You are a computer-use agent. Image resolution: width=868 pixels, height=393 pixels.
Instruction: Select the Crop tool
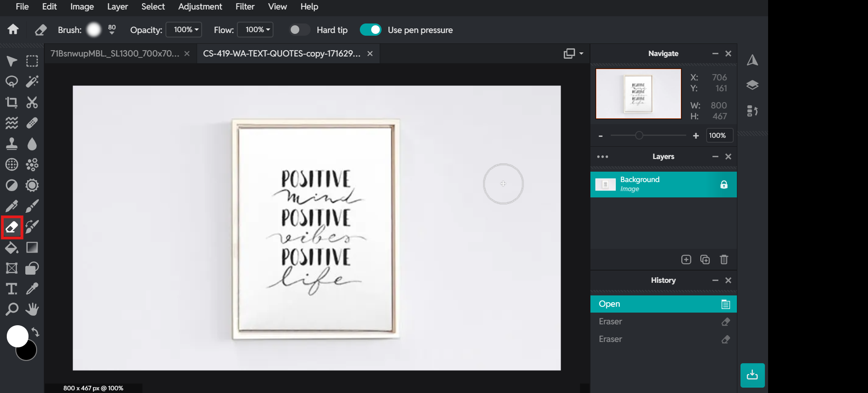tap(12, 103)
